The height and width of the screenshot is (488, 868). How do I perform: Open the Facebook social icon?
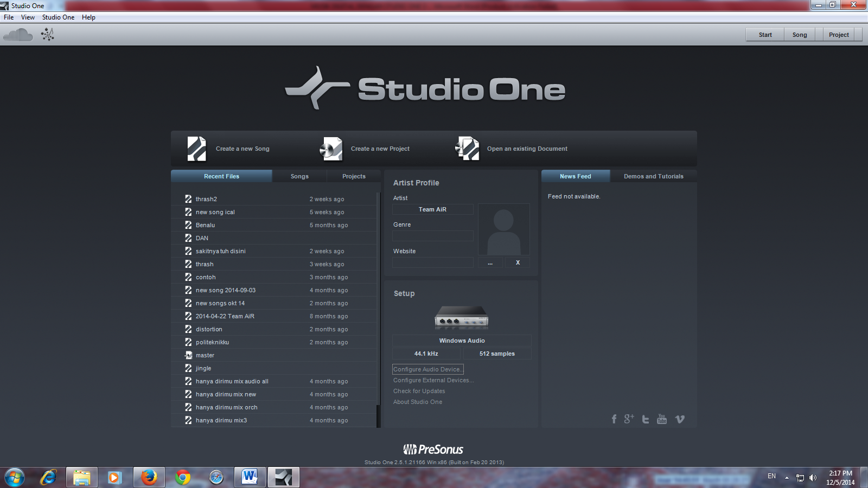pyautogui.click(x=614, y=419)
